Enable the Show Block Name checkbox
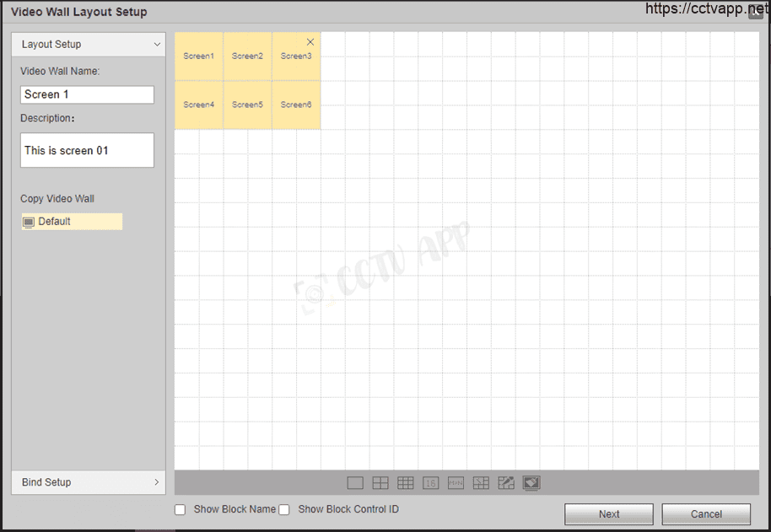The height and width of the screenshot is (532, 771). point(181,510)
